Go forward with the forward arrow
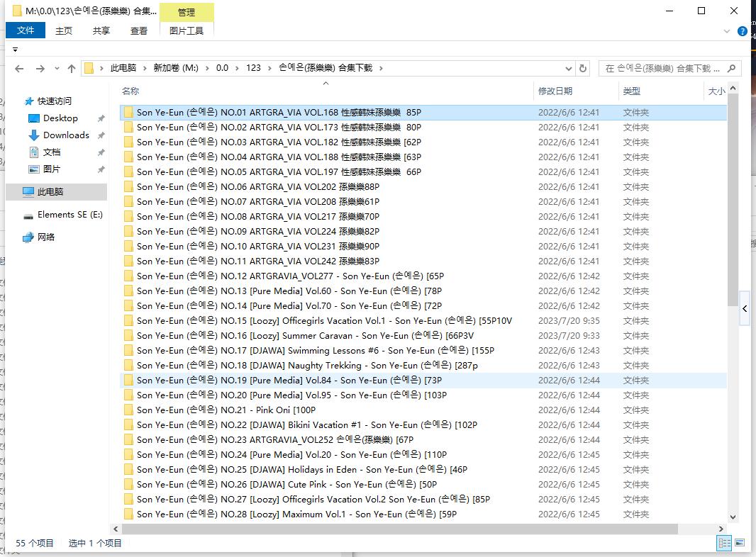The width and height of the screenshot is (756, 557). (x=40, y=69)
